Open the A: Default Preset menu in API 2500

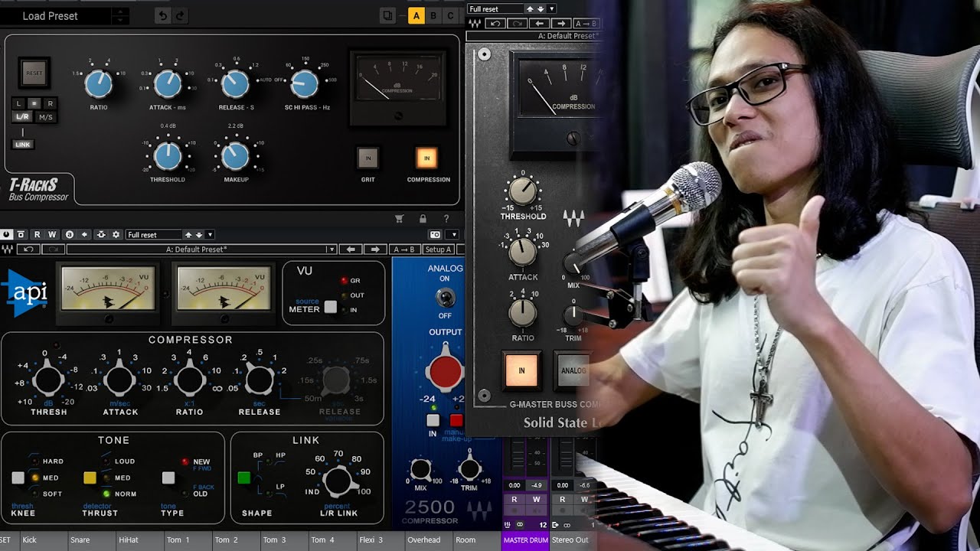tap(201, 249)
